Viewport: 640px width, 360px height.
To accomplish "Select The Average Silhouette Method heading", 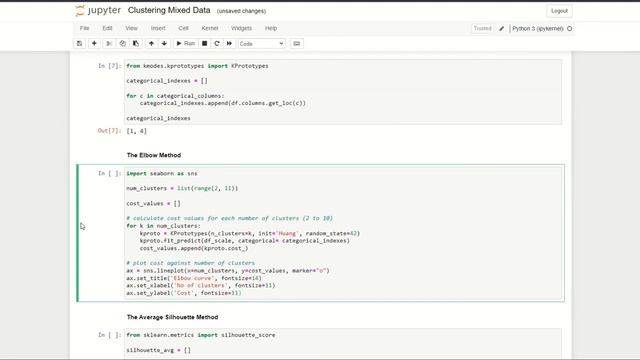I will pyautogui.click(x=172, y=317).
